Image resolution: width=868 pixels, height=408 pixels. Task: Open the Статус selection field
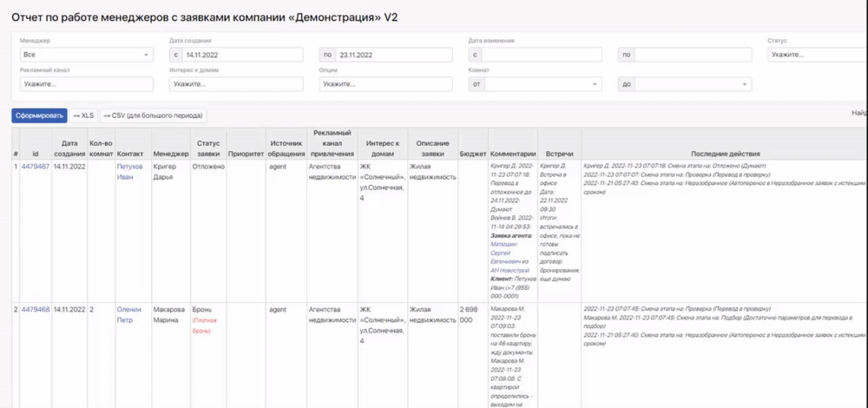[816, 55]
